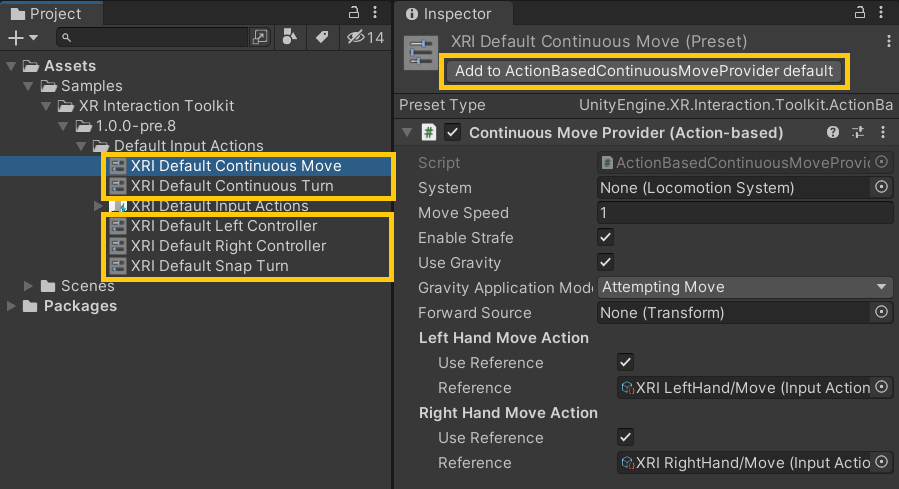Image resolution: width=899 pixels, height=489 pixels.
Task: Open the Project panel add asset menu
Action: coord(22,38)
